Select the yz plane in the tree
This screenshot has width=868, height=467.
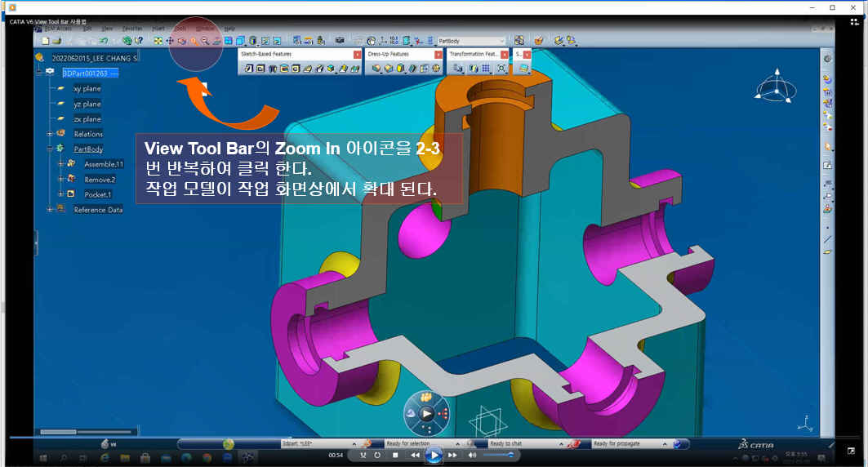click(87, 104)
